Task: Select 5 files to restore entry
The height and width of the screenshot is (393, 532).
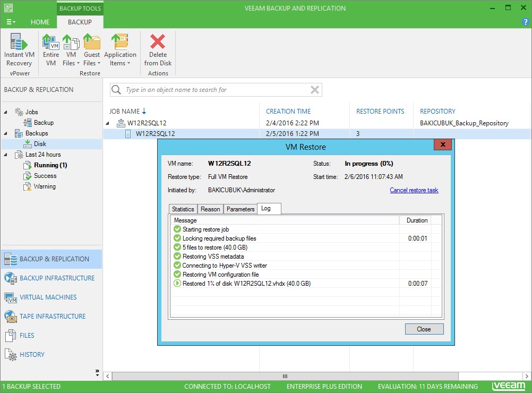Action: (306, 247)
